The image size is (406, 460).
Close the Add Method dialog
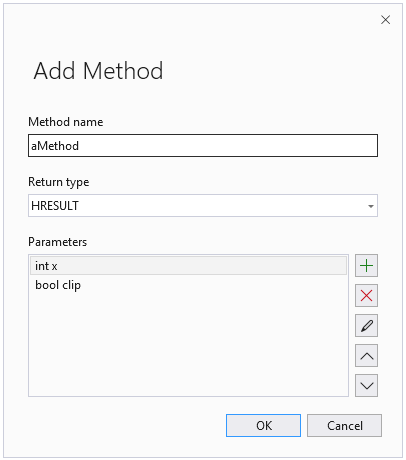click(x=385, y=20)
